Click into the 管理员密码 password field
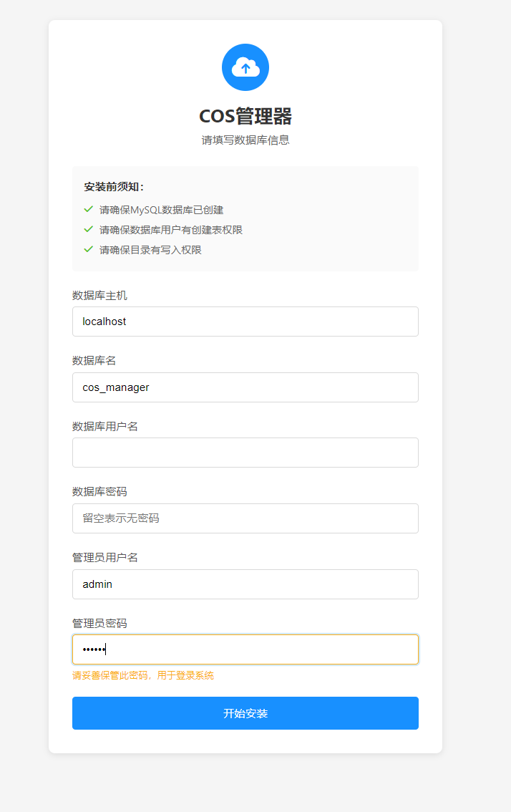 click(x=245, y=649)
